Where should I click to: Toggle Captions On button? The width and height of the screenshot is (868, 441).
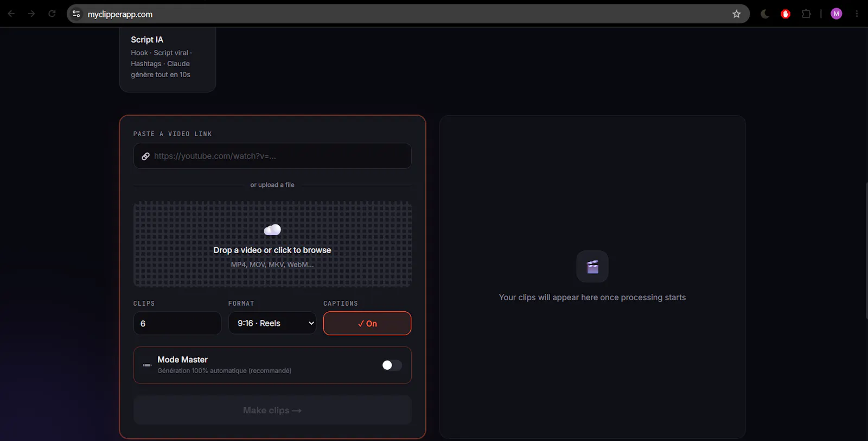pos(367,323)
